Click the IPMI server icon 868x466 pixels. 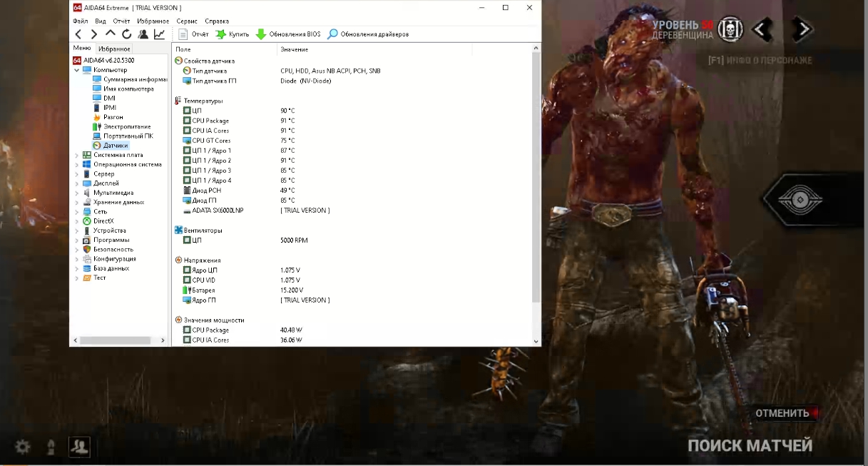(97, 108)
